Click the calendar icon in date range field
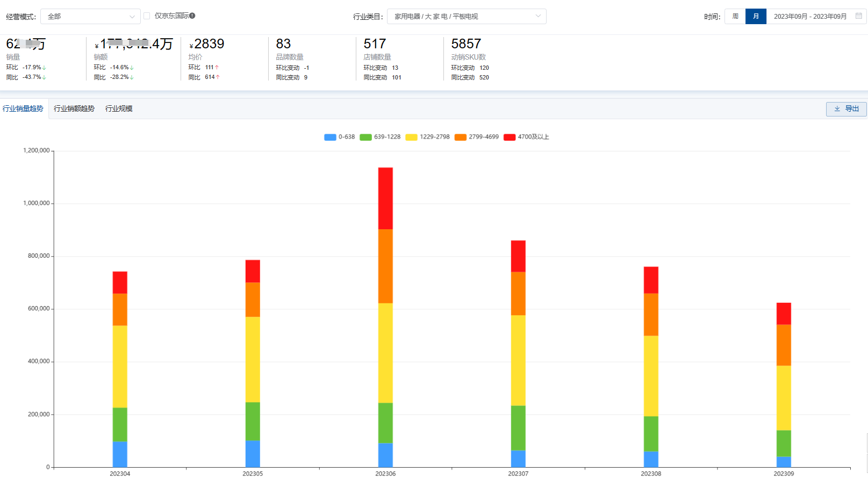 tap(859, 16)
